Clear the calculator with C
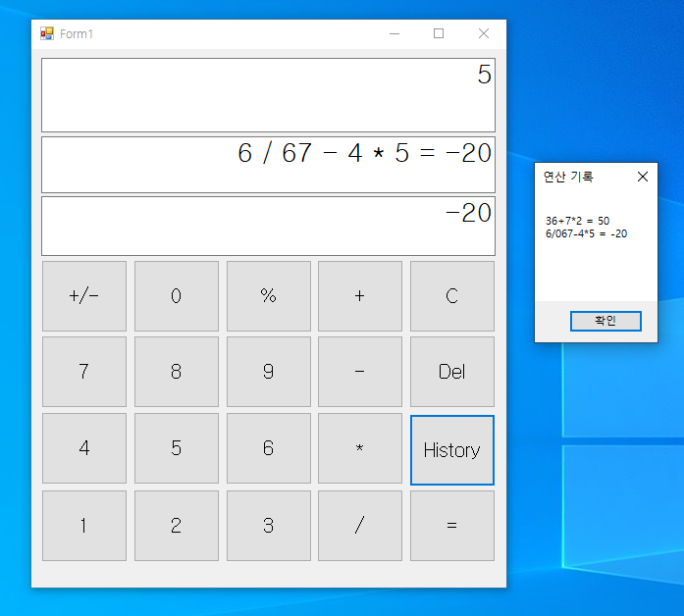 point(452,296)
